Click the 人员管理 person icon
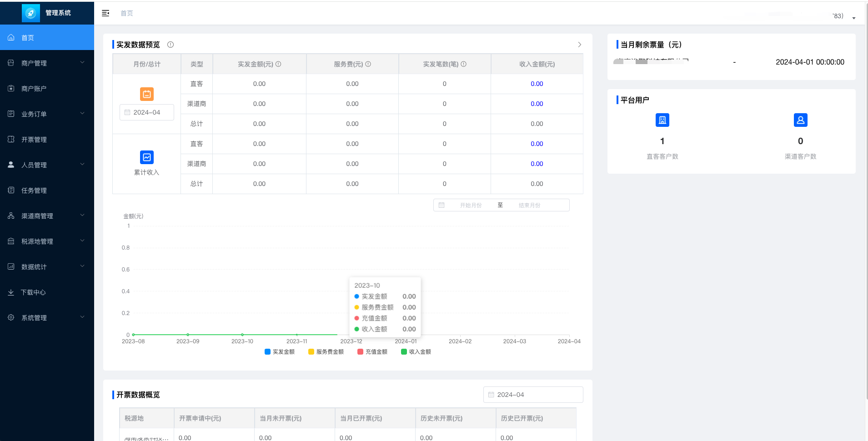This screenshot has height=441, width=868. [11, 165]
